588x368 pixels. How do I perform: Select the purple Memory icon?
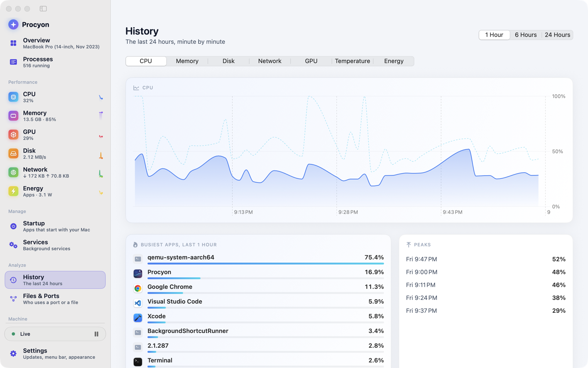click(x=13, y=116)
